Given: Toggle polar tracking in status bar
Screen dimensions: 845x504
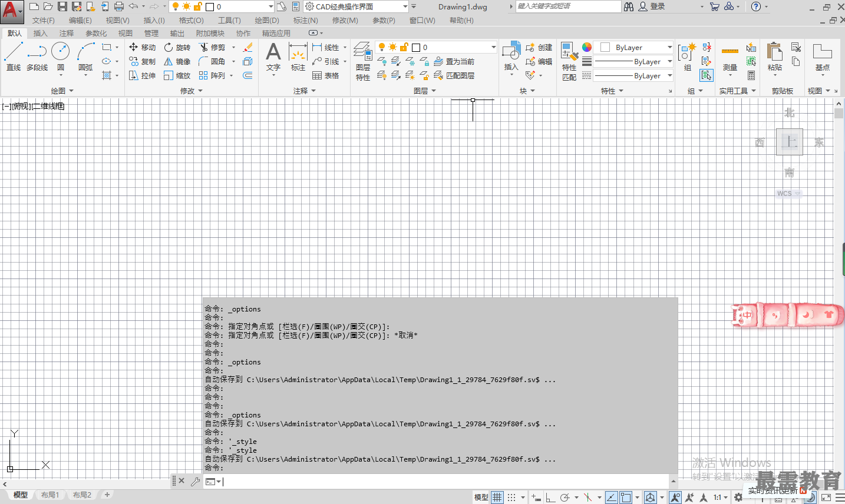Looking at the screenshot, I should (565, 498).
